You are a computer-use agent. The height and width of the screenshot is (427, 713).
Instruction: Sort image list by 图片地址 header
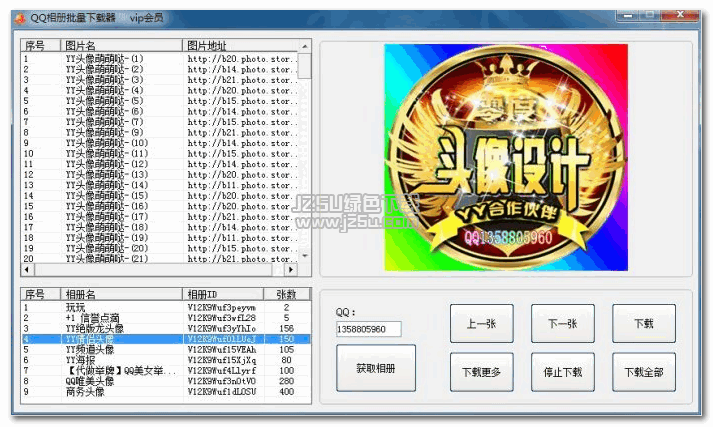pyautogui.click(x=241, y=45)
